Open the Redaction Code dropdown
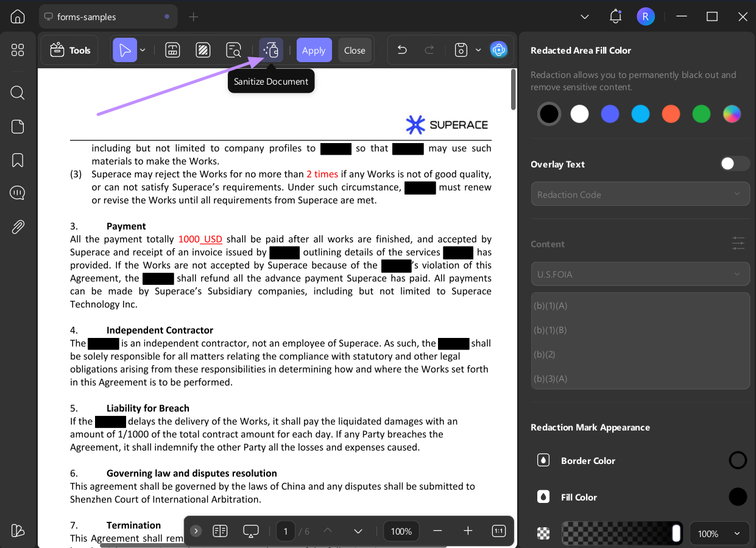 [x=640, y=194]
